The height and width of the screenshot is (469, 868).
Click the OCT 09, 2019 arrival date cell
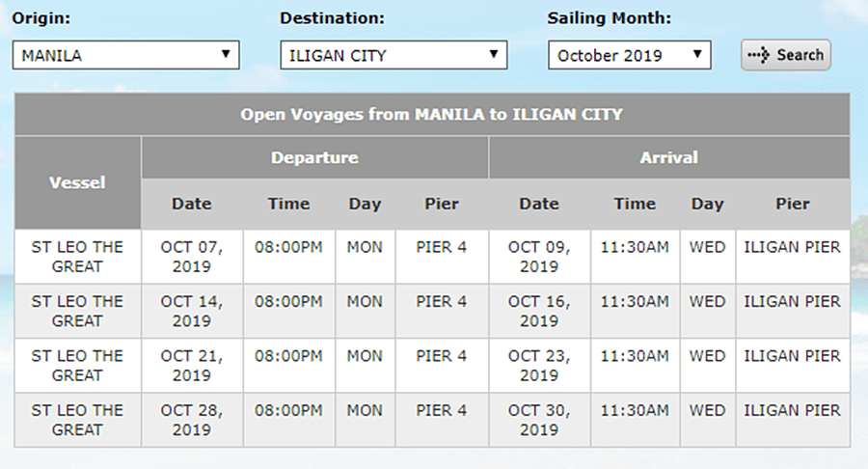pos(539,257)
